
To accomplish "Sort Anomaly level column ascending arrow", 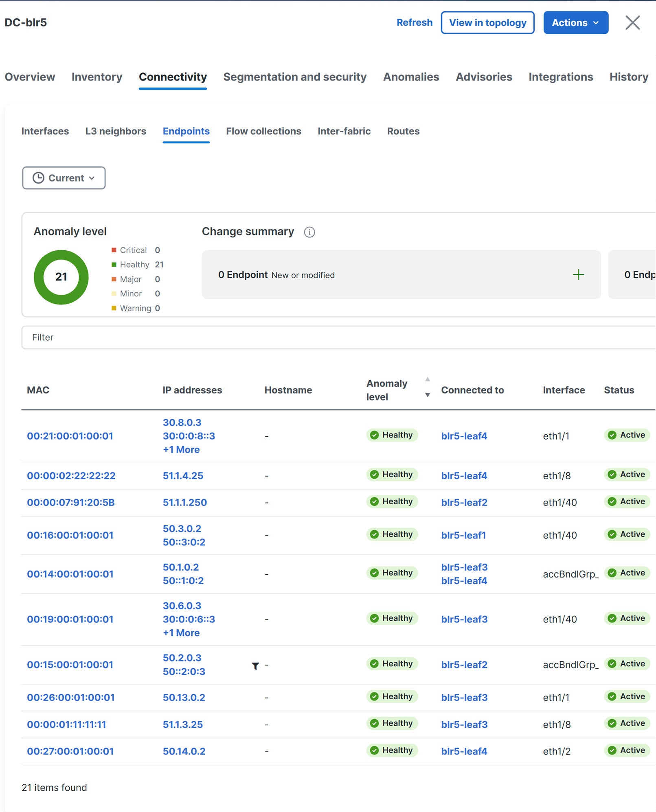I will tap(428, 379).
